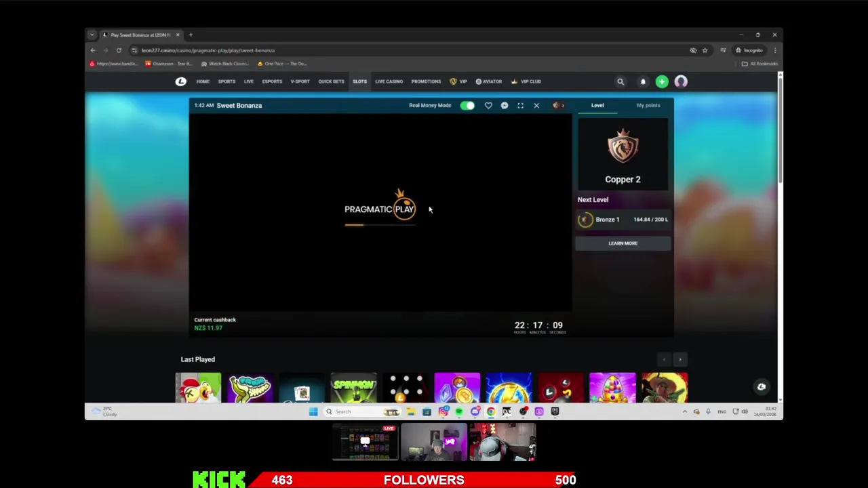Go to previous Last Played games arrow

664,360
